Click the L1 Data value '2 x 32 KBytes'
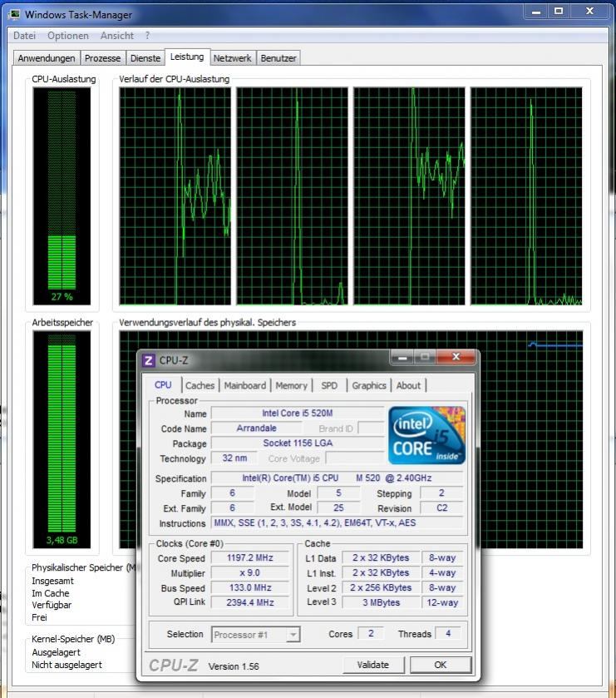The image size is (616, 698). click(x=381, y=557)
